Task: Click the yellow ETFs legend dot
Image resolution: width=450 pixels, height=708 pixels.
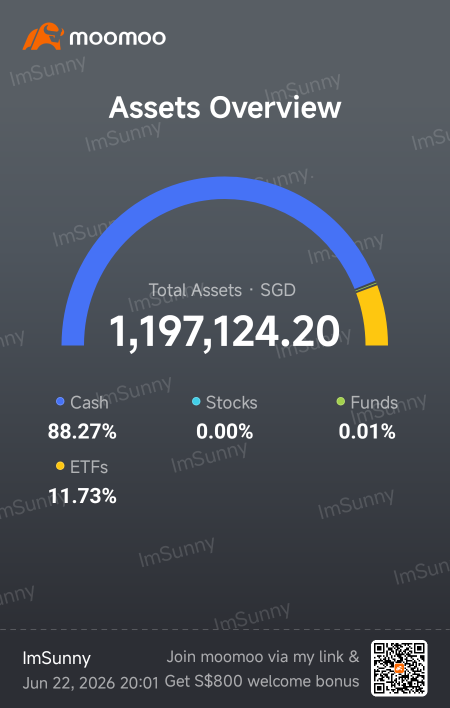Action: coord(60,466)
